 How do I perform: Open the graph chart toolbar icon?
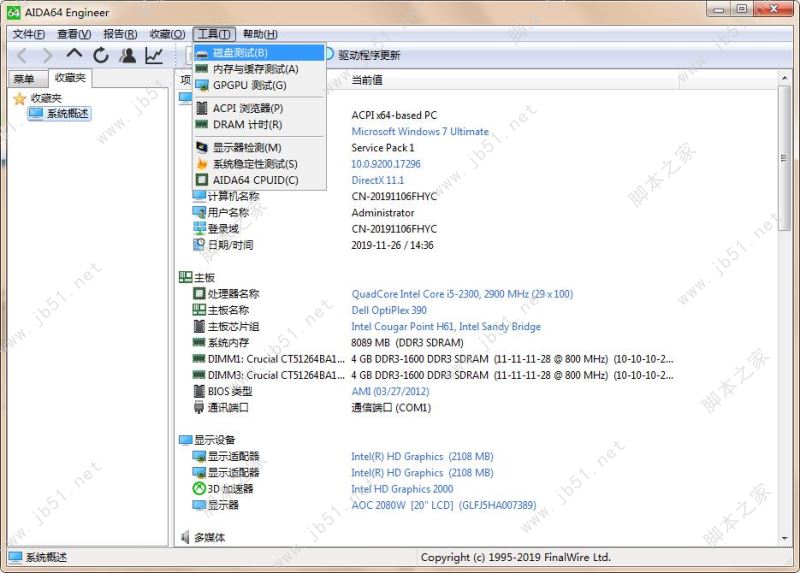click(154, 55)
